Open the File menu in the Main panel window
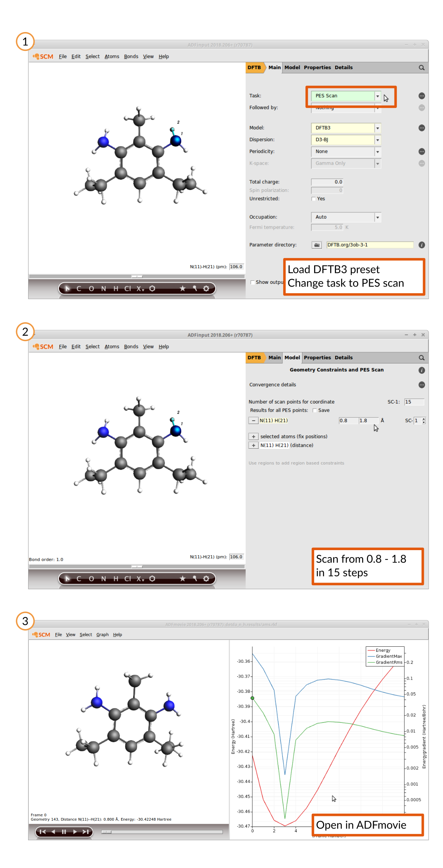 coord(63,57)
